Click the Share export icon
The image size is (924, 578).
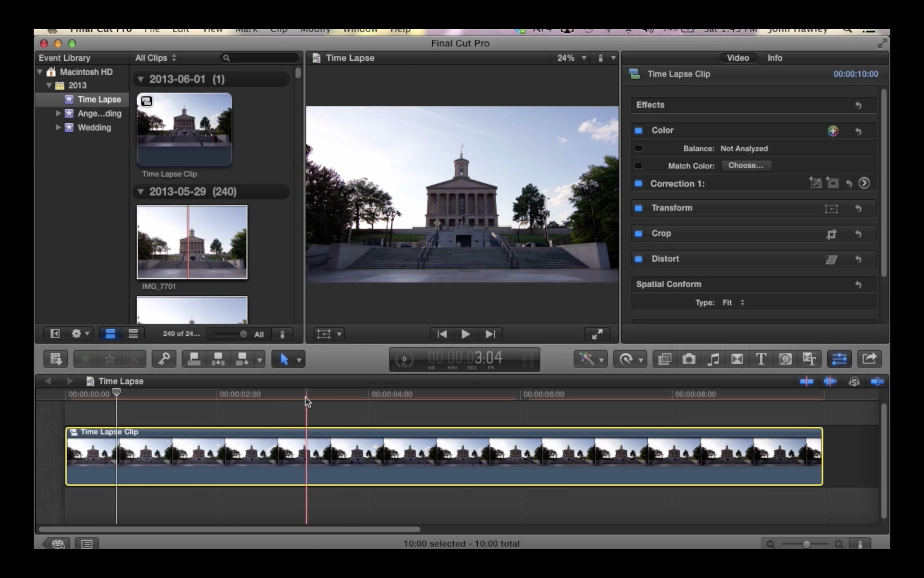pos(869,359)
